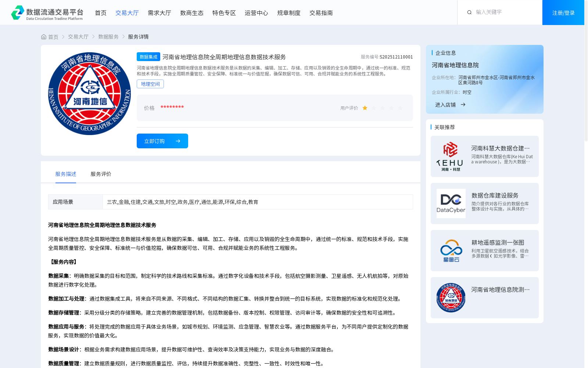588x368 pixels.
Task: Open the 交易指南 navigation menu
Action: [321, 13]
